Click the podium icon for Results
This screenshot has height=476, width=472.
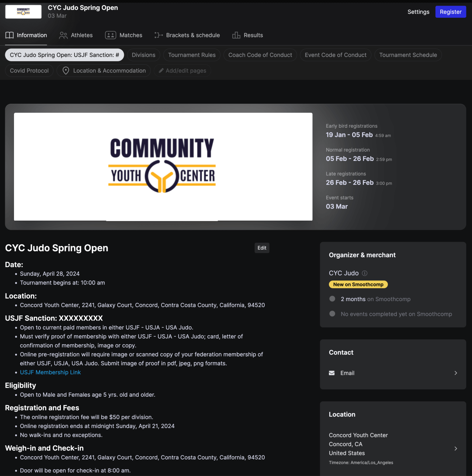click(236, 35)
